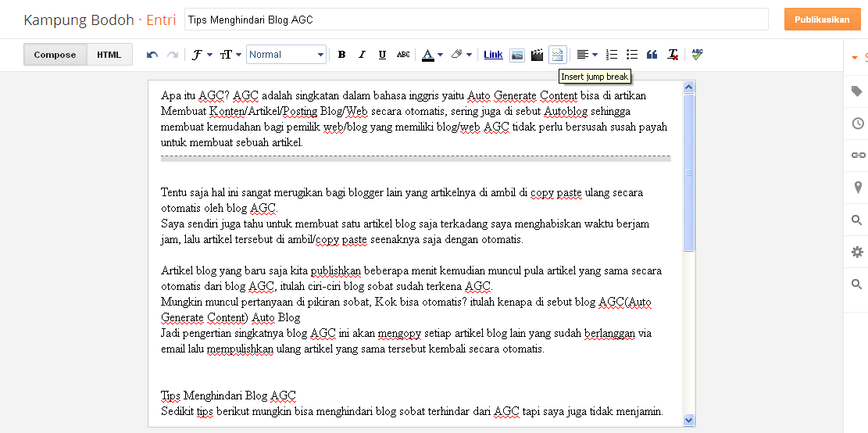Select the jump break line in the post
The height and width of the screenshot is (433, 868).
[416, 159]
